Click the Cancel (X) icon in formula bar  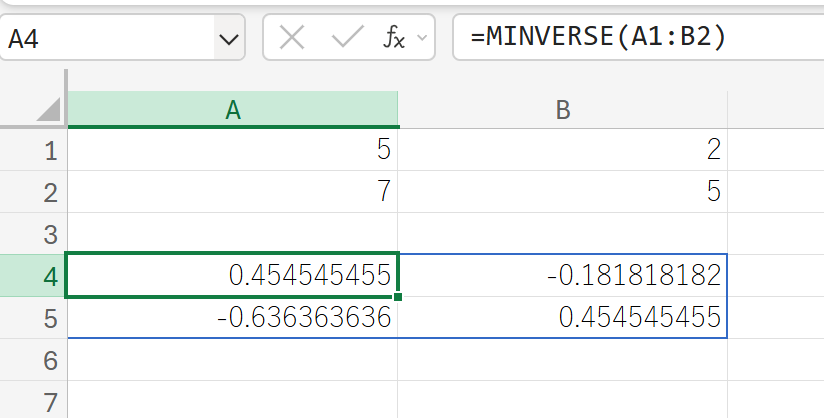point(292,39)
